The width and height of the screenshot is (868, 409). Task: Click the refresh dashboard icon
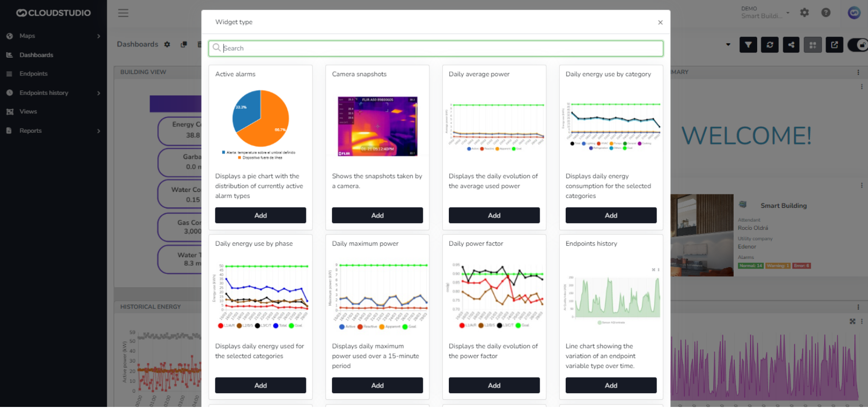769,45
